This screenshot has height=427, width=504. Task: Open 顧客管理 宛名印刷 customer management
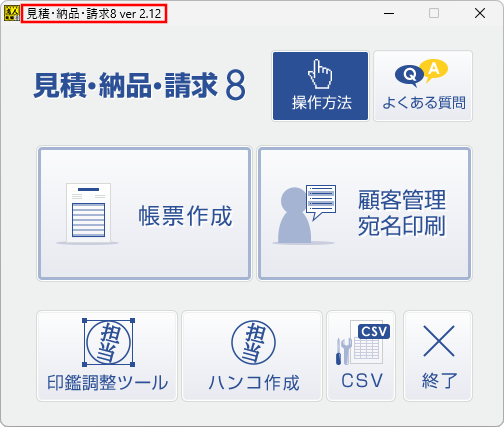pos(365,213)
